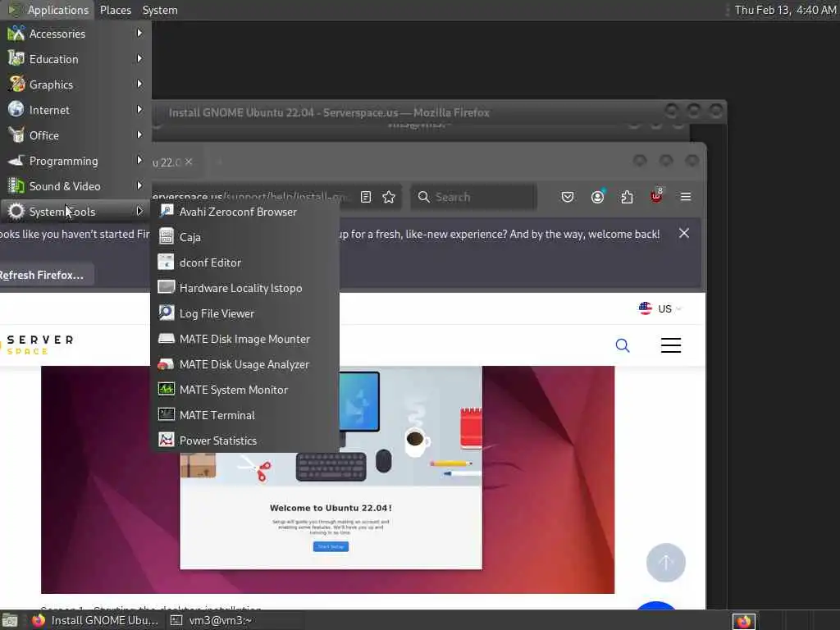Expand the Accessories submenu arrow
Image resolution: width=840 pixels, height=630 pixels.
click(x=139, y=33)
